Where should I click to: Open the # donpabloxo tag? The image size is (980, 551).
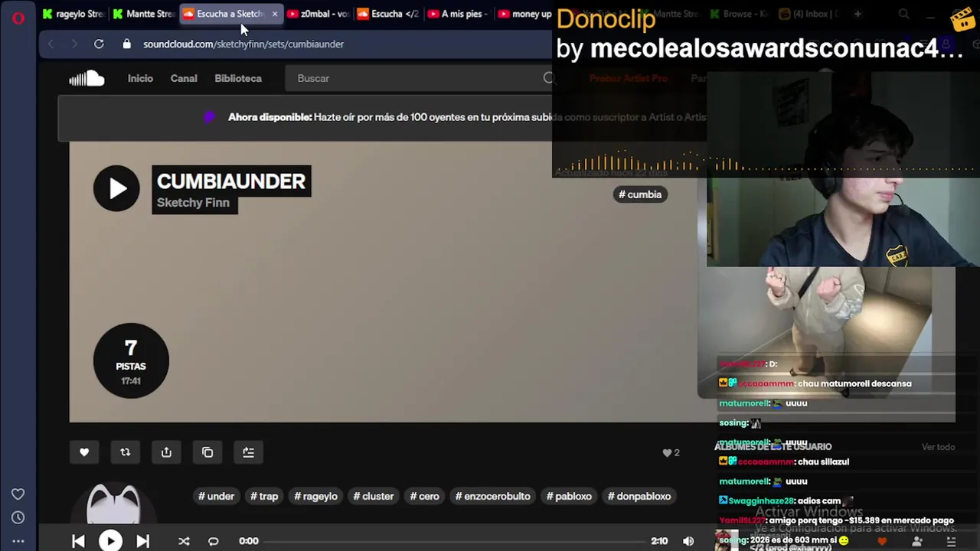pyautogui.click(x=639, y=496)
